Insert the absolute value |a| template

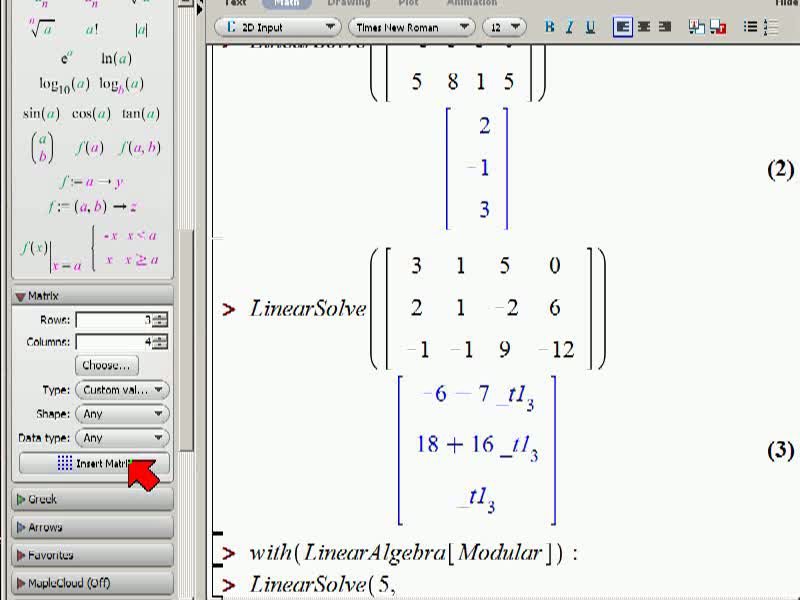[x=141, y=30]
